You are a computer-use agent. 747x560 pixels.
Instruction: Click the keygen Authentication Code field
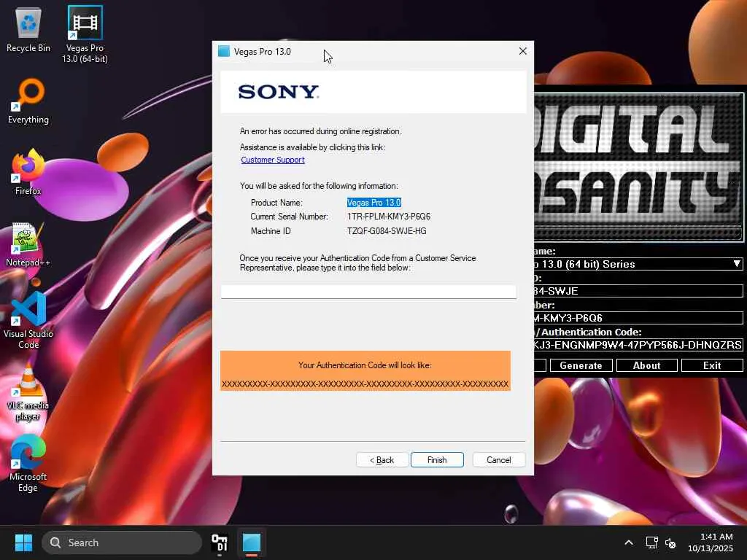pyautogui.click(x=638, y=345)
